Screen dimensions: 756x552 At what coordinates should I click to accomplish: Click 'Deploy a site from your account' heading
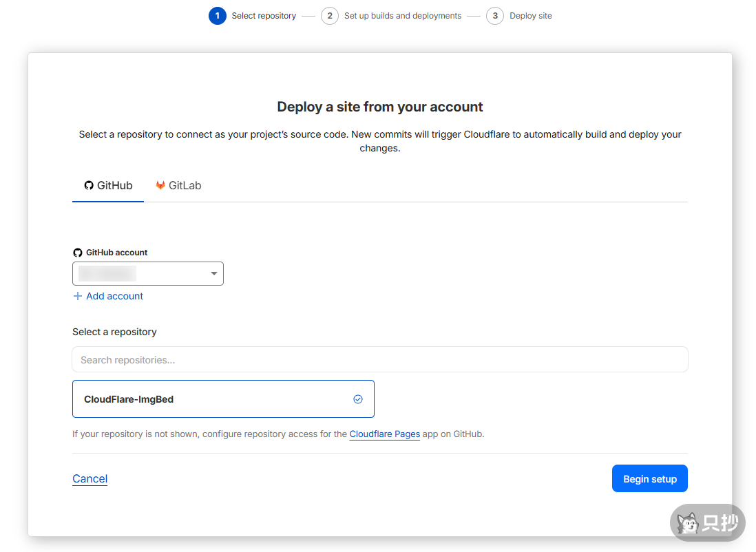click(380, 107)
